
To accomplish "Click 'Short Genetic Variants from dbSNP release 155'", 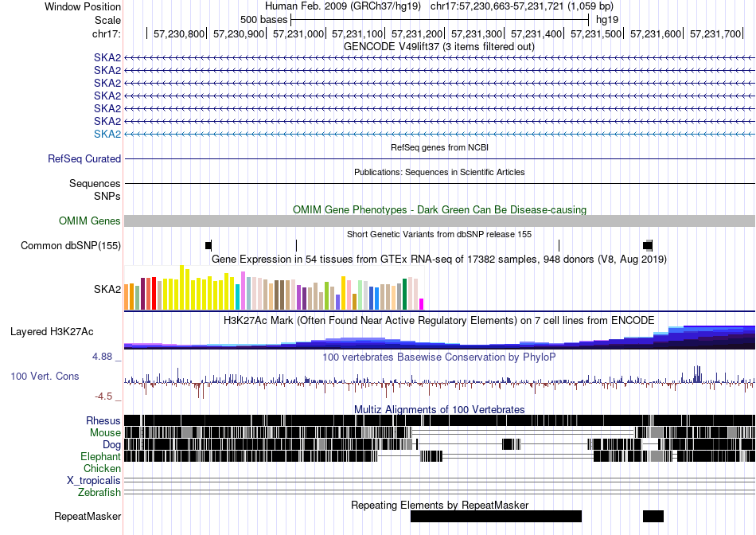I will [439, 234].
